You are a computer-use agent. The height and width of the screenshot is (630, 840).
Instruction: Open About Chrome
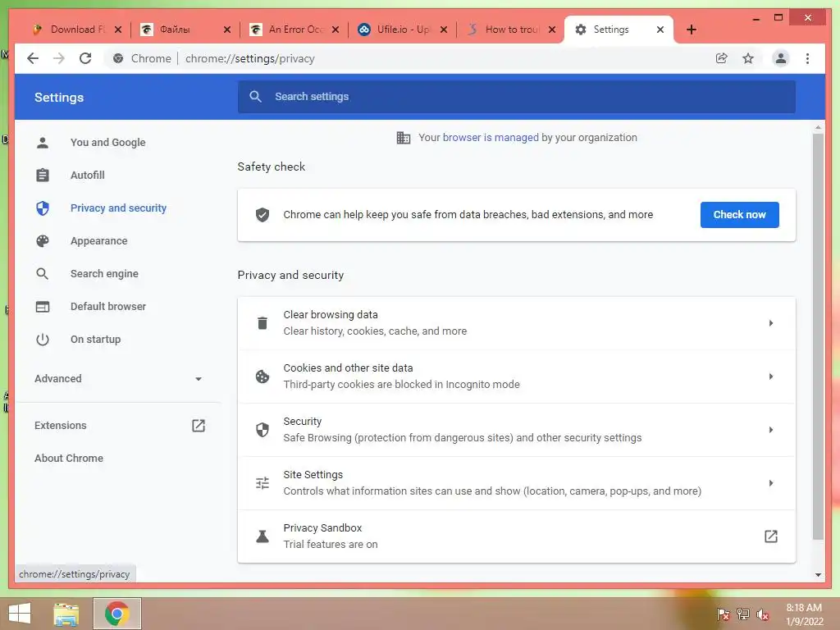69,458
